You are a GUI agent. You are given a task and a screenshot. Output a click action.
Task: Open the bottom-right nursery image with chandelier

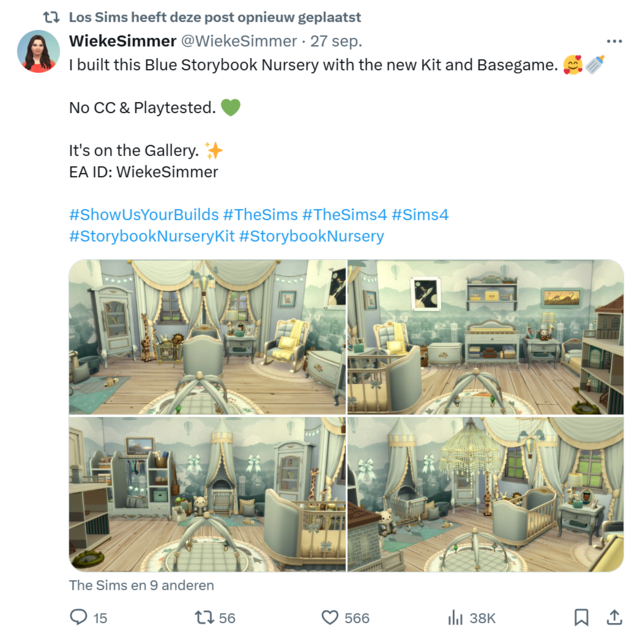485,494
